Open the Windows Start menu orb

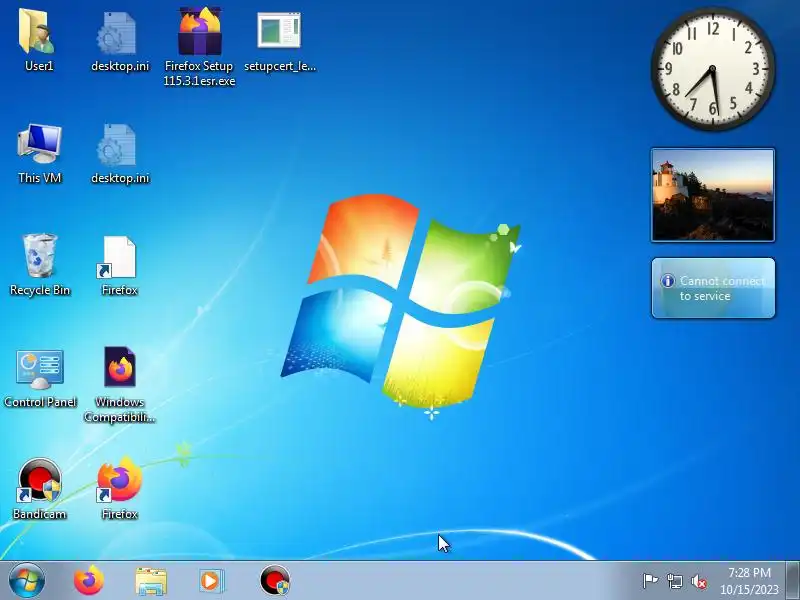(x=27, y=581)
